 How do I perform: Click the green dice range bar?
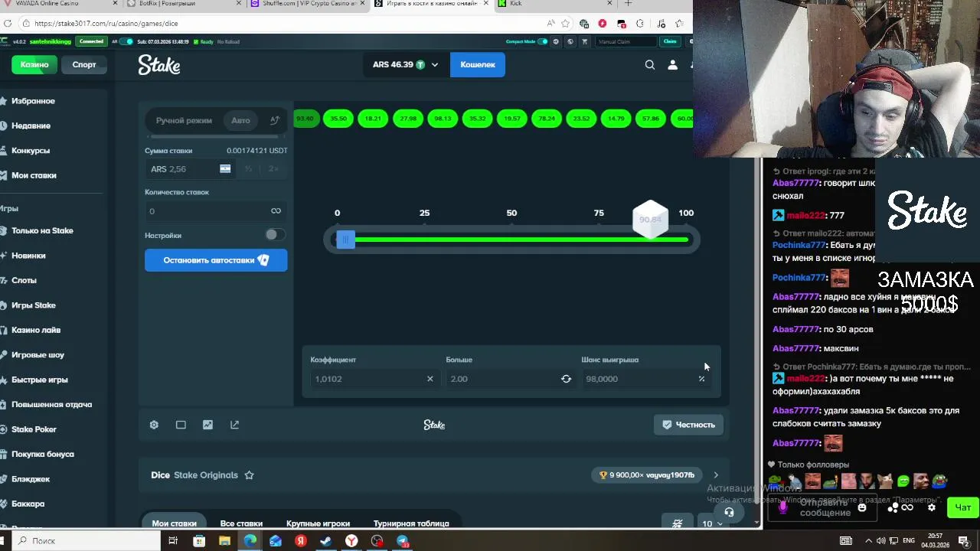click(x=521, y=240)
